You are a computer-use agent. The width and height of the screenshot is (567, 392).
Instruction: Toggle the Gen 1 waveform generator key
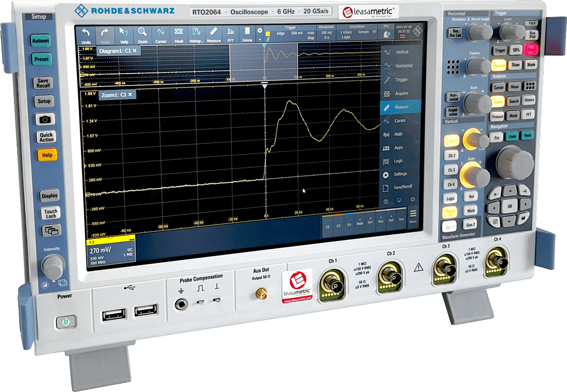pos(449,227)
